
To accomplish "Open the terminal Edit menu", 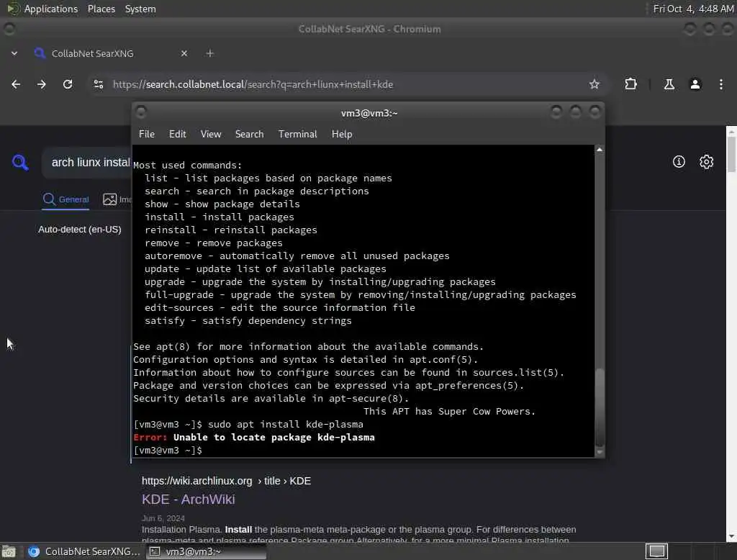I will tap(177, 134).
